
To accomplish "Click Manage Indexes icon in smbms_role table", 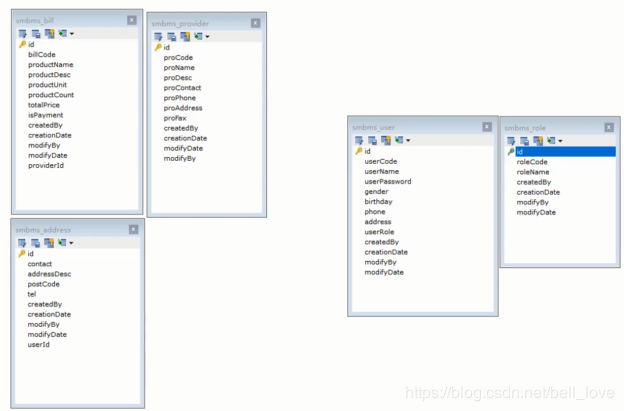I will pyautogui.click(x=525, y=141).
